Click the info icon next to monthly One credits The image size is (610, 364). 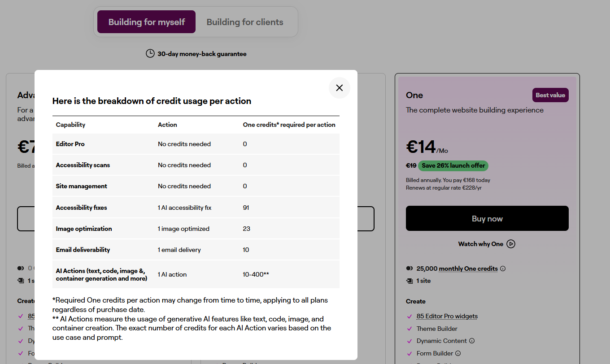(x=503, y=269)
